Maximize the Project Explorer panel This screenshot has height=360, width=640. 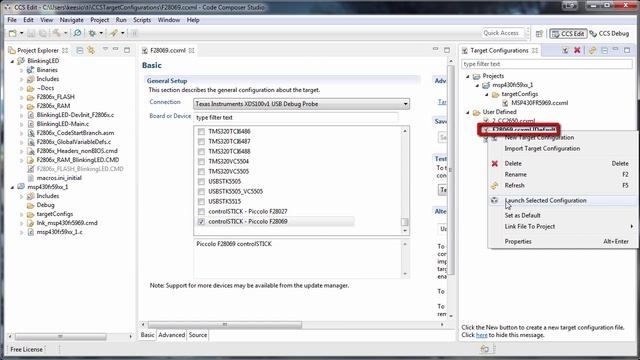(x=127, y=50)
